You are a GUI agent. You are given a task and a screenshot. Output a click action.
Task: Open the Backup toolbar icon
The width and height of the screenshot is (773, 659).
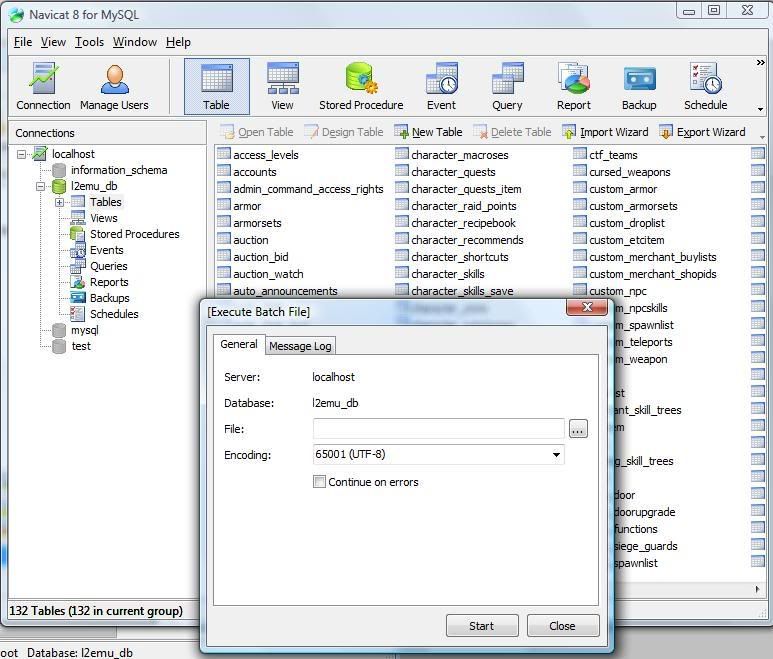639,87
